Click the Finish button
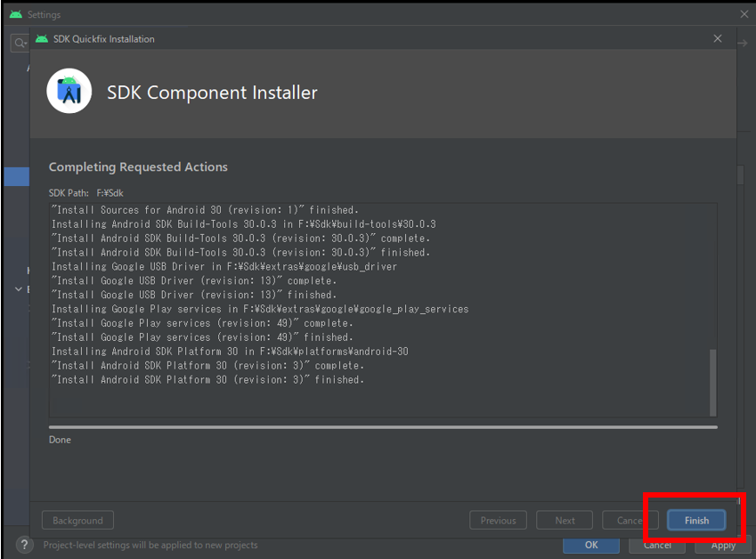The height and width of the screenshot is (559, 756). [x=696, y=521]
